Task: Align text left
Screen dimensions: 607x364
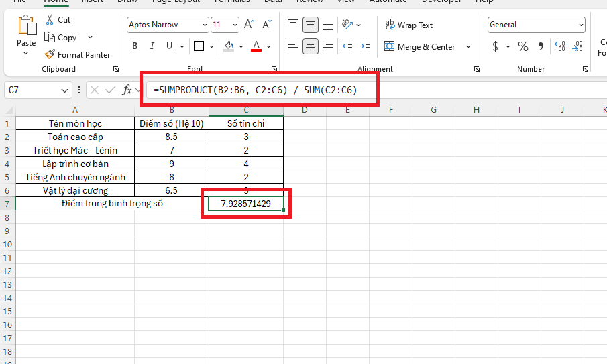Action: tap(293, 46)
